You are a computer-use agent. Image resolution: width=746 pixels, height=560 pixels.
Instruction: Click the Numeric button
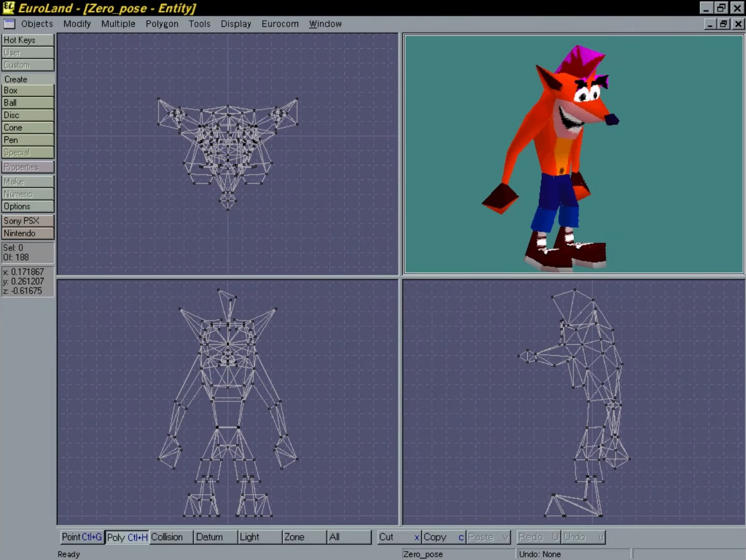click(28, 194)
